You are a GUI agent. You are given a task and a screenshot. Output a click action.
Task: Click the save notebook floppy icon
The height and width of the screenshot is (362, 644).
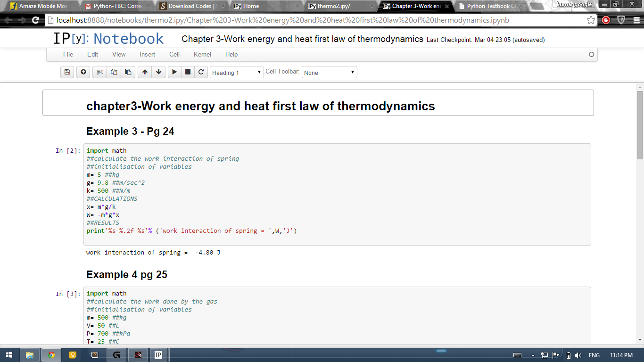coord(67,72)
